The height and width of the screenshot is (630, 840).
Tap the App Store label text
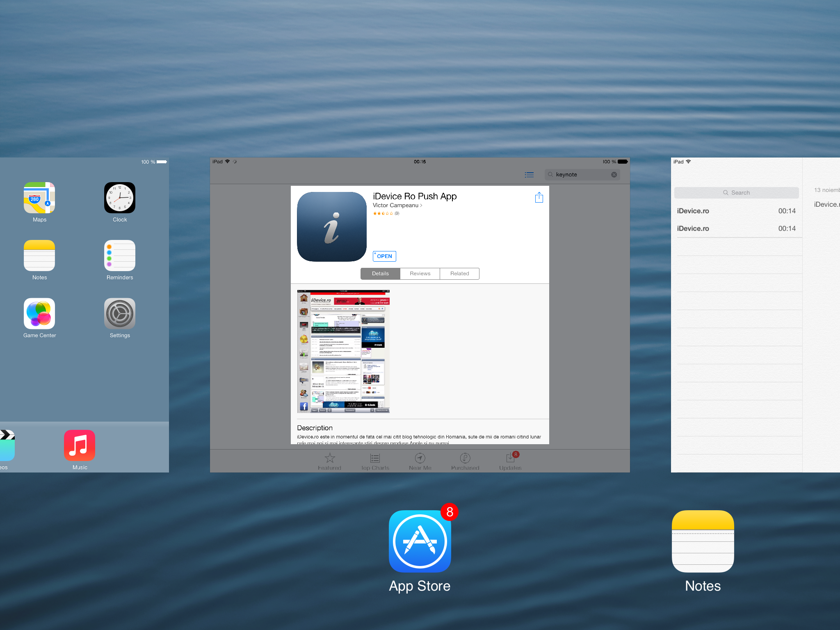[x=420, y=586]
